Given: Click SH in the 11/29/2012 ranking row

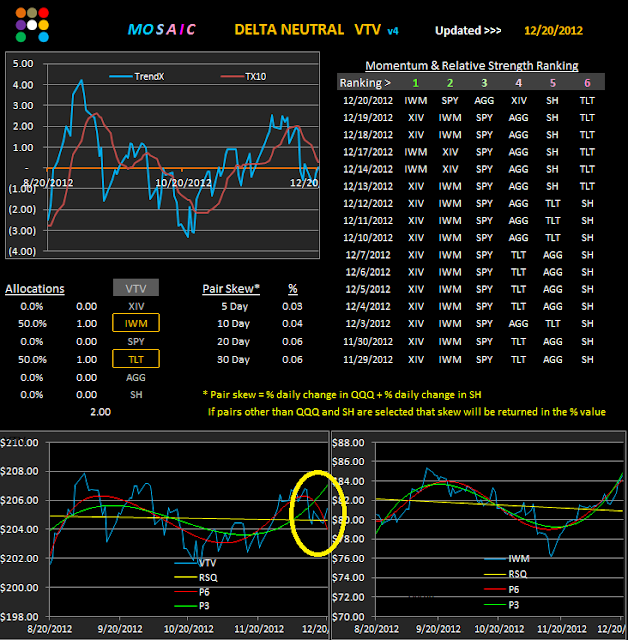Looking at the screenshot, I should (587, 359).
